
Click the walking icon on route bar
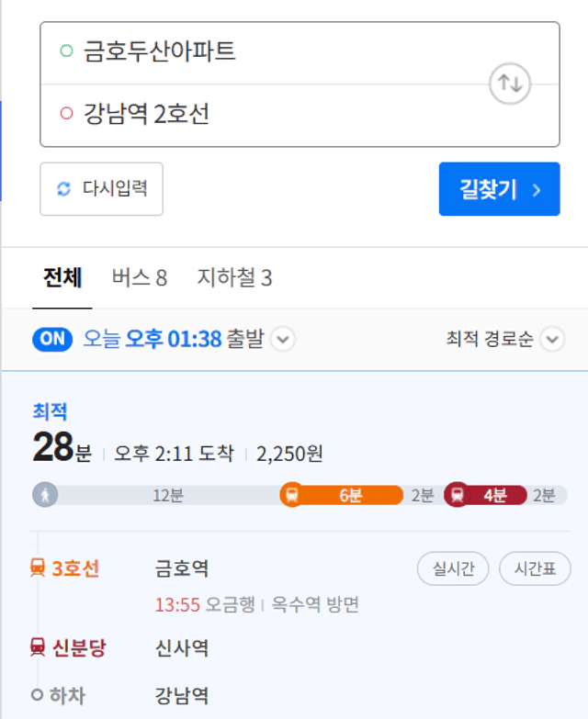45,495
